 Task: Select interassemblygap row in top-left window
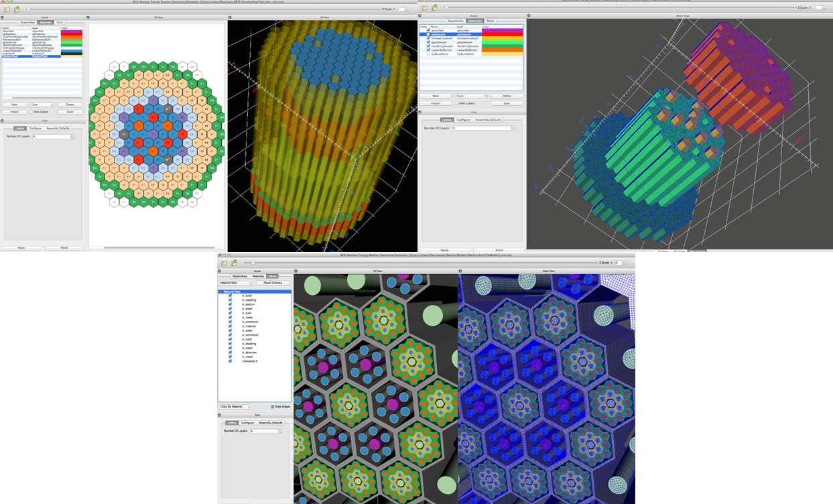coord(42,48)
